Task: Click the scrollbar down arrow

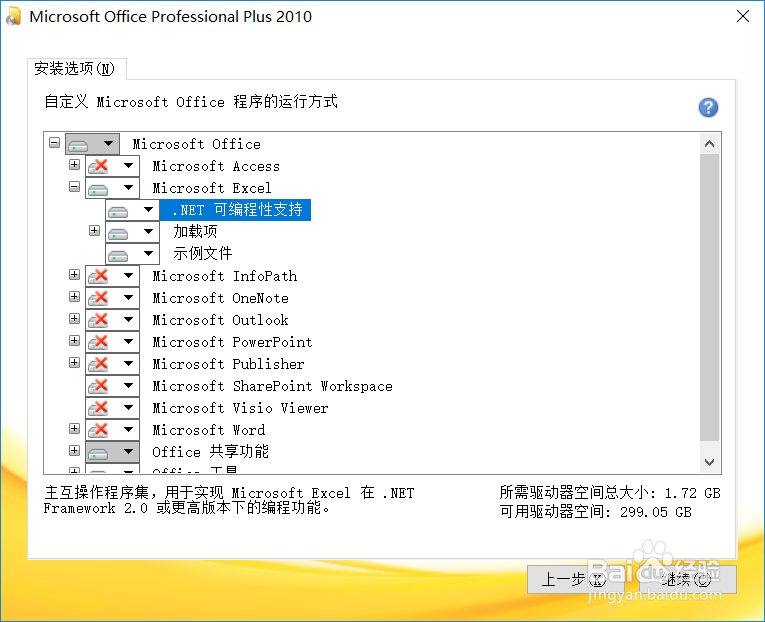Action: coord(709,461)
